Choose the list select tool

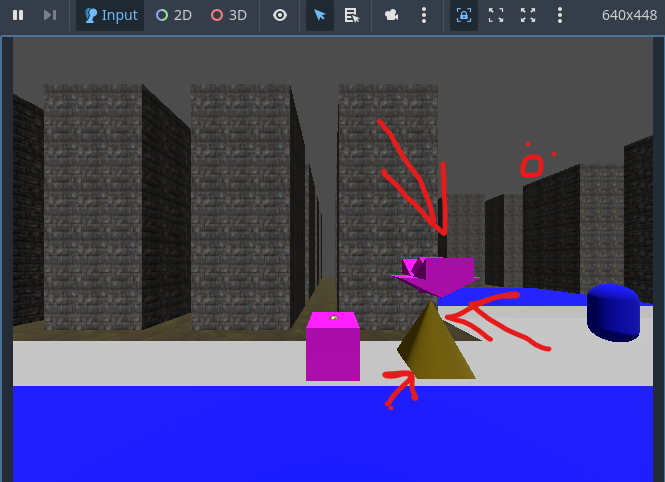[x=352, y=15]
